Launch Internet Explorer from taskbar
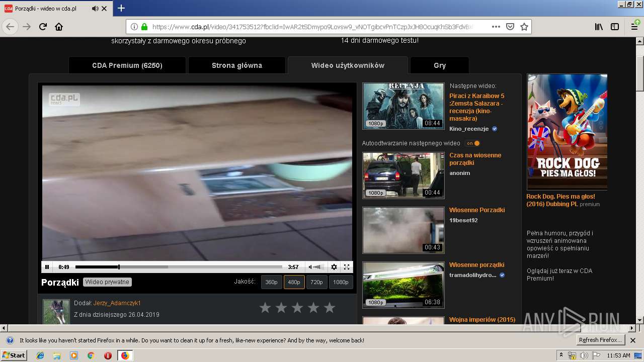 click(x=40, y=355)
